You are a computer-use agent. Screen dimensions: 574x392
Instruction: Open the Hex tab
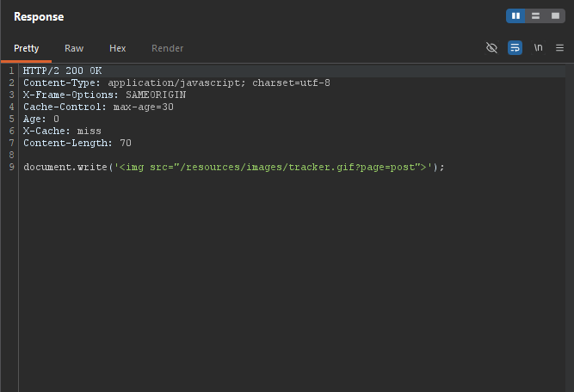click(118, 48)
